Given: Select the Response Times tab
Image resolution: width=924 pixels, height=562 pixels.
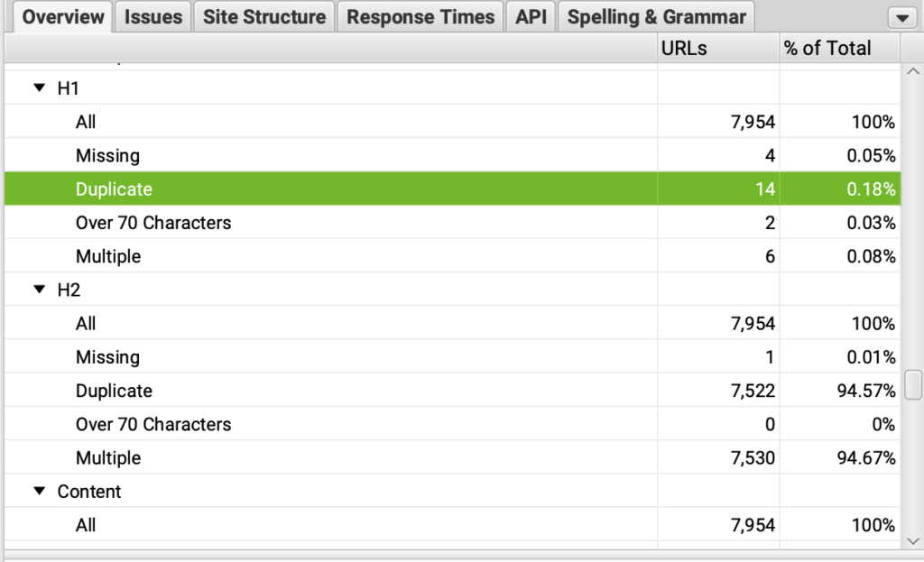Looking at the screenshot, I should pyautogui.click(x=420, y=17).
